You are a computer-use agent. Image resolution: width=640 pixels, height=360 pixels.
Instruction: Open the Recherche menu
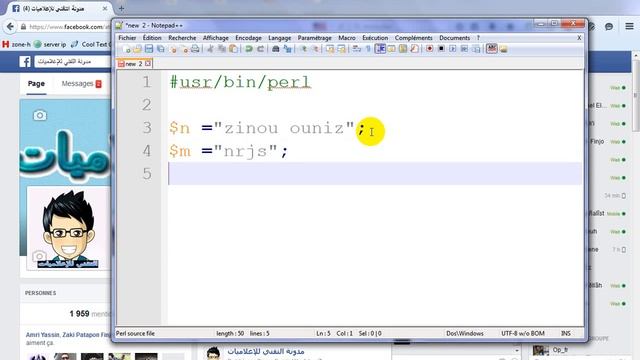click(x=182, y=38)
